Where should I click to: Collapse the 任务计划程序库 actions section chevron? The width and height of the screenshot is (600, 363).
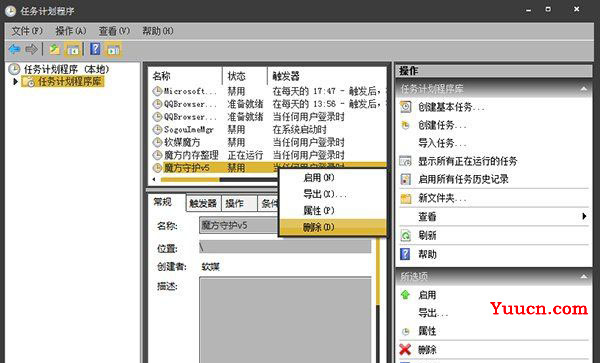(584, 89)
